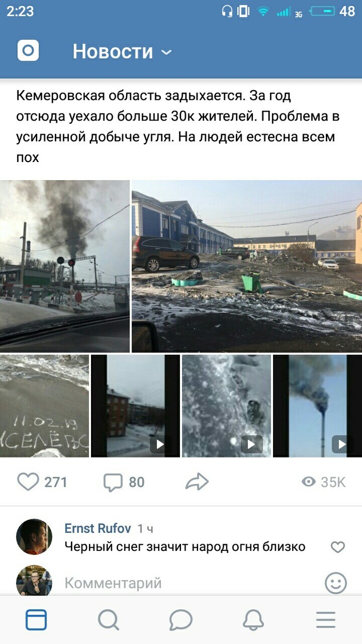Open the search tab
This screenshot has width=362, height=644.
108,620
